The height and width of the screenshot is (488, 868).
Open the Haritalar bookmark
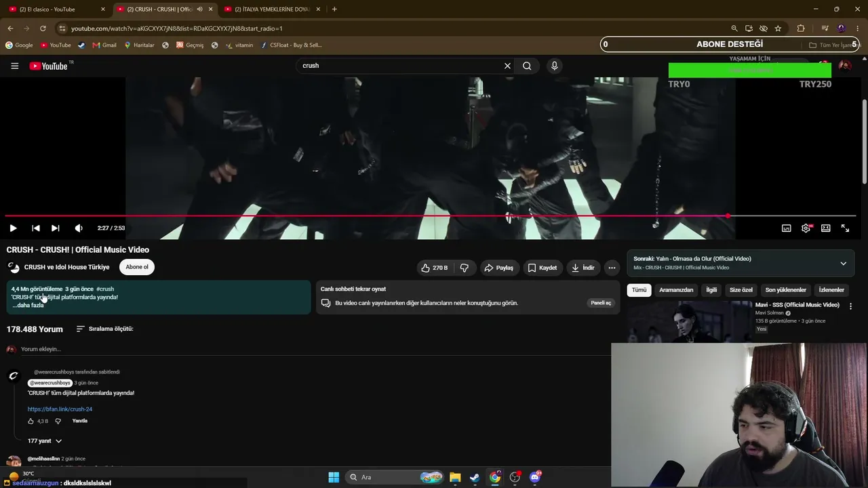point(139,45)
